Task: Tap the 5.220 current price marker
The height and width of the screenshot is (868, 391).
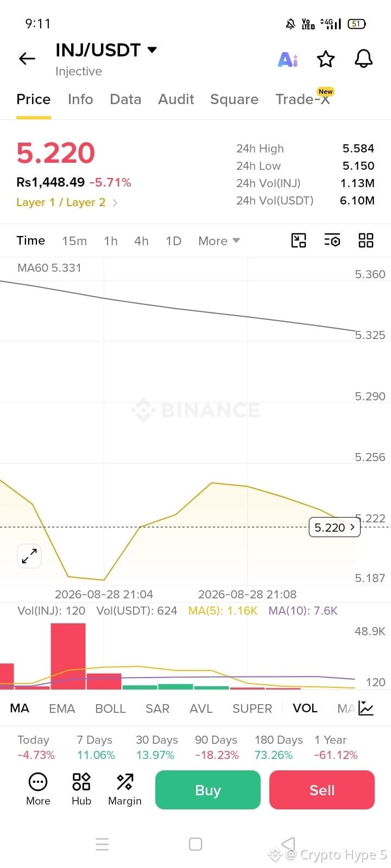Action: [335, 527]
